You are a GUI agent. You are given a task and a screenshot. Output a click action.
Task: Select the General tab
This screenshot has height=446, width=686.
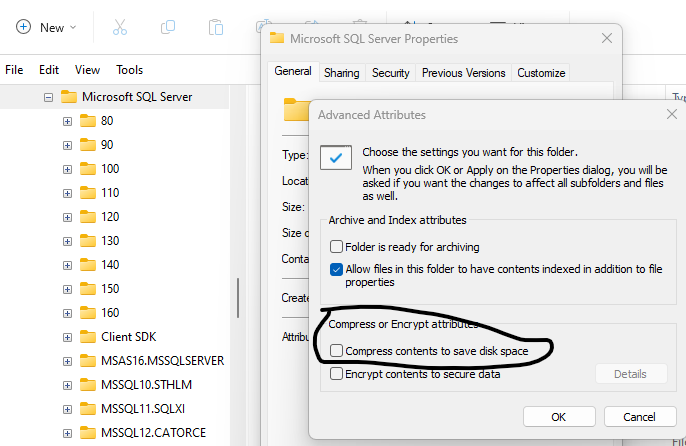tap(293, 71)
